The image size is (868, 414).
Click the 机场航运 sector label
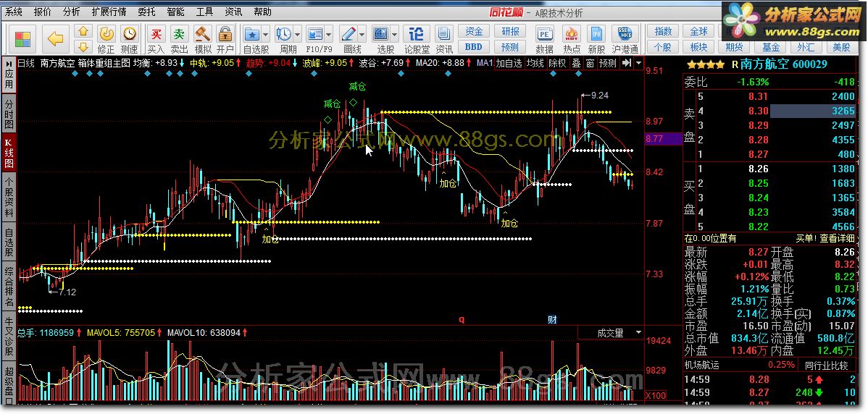[x=701, y=365]
